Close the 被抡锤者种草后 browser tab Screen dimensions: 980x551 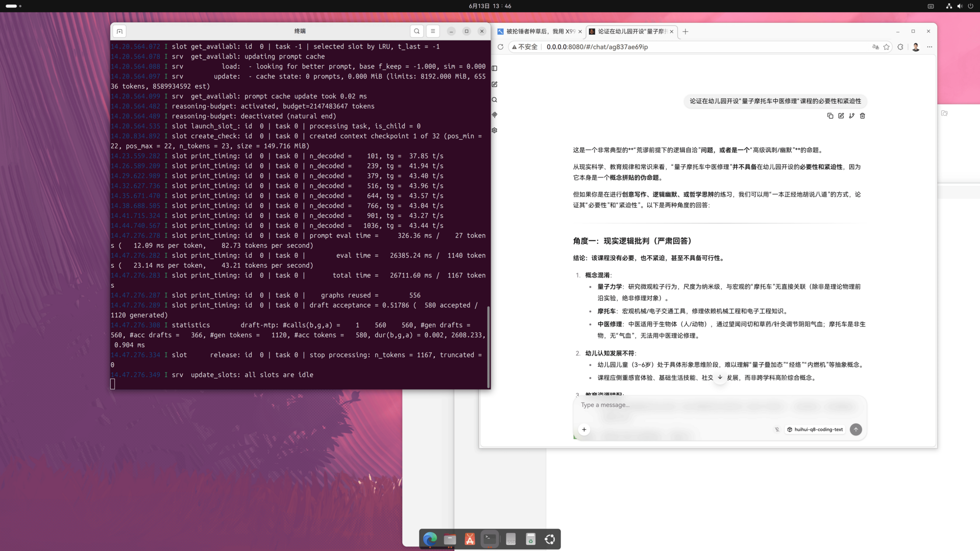[x=580, y=32]
